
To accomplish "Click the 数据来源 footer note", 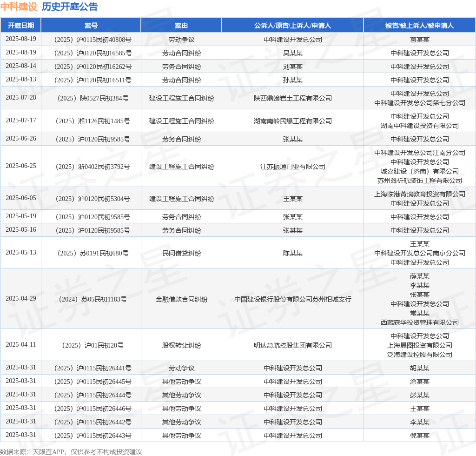I will point(71,452).
